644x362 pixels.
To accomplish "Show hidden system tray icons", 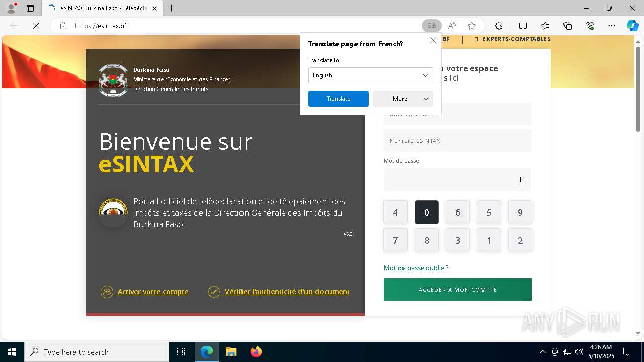I will 542,352.
